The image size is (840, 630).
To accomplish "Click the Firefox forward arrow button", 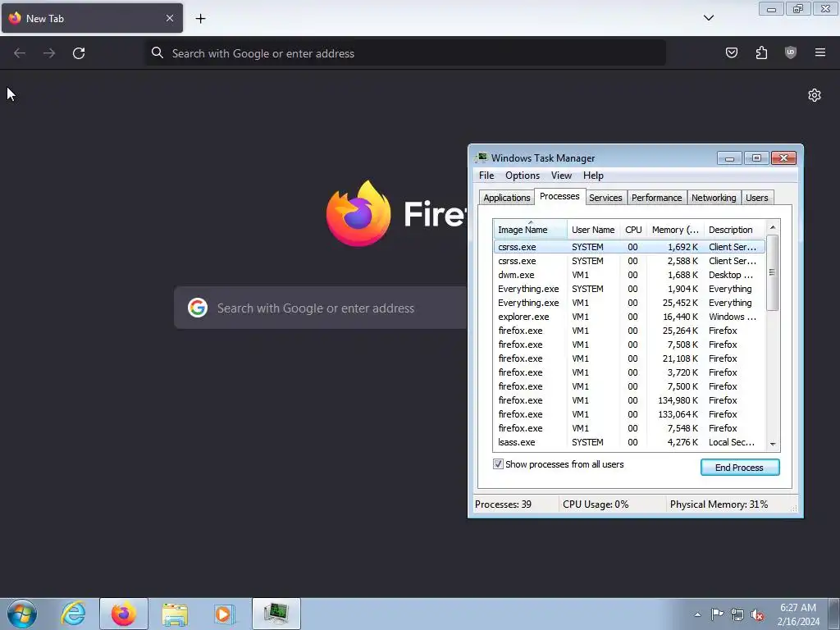I will pos(49,53).
